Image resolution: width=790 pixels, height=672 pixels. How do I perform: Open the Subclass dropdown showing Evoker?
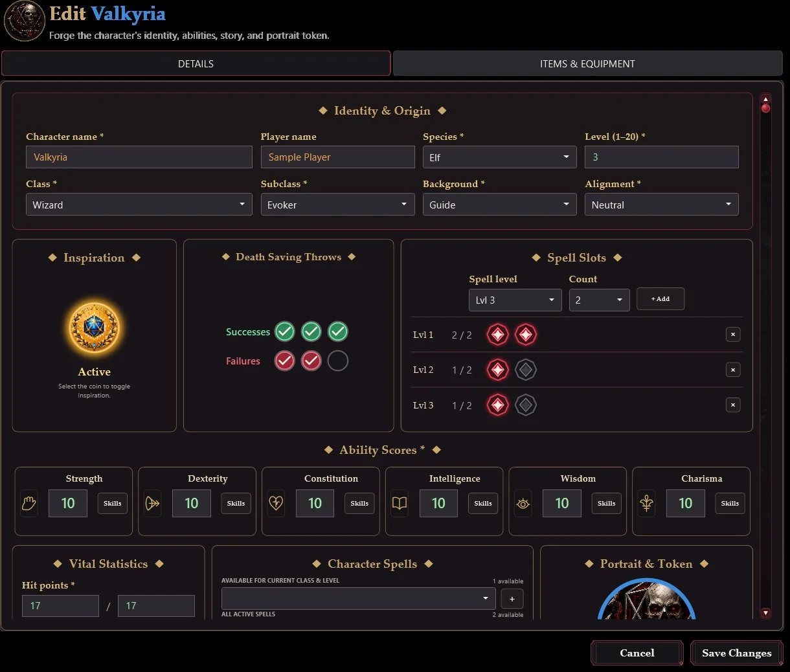point(337,205)
